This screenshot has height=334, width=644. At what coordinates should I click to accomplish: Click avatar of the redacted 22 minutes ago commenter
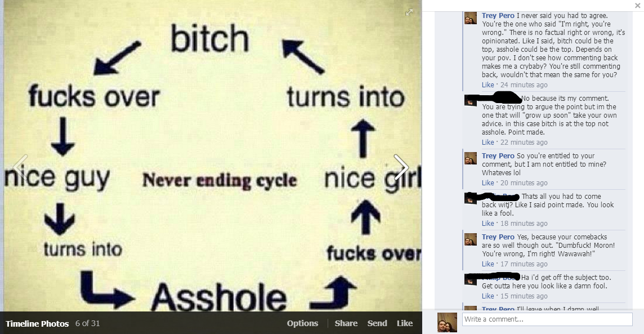pyautogui.click(x=471, y=101)
